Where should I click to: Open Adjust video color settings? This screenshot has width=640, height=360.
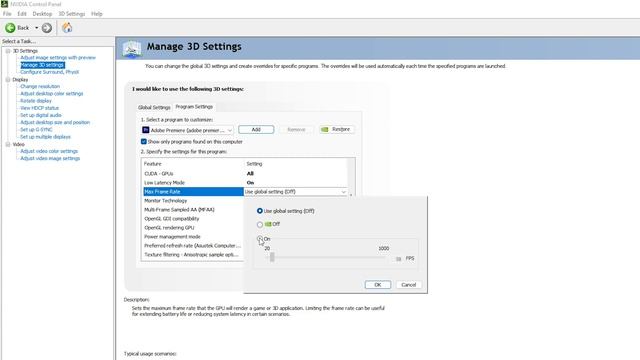[49, 151]
